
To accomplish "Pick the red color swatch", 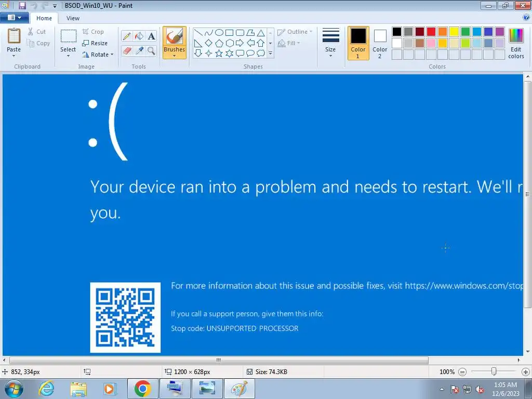I will click(431, 32).
